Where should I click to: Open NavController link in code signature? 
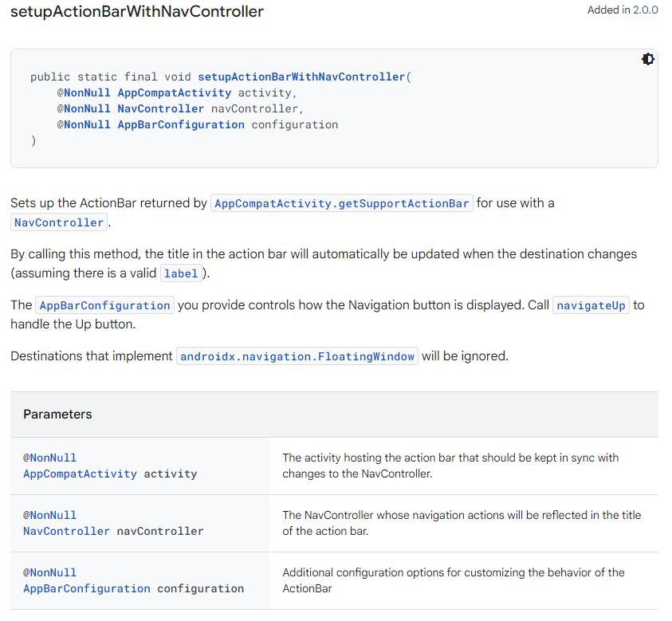point(161,108)
